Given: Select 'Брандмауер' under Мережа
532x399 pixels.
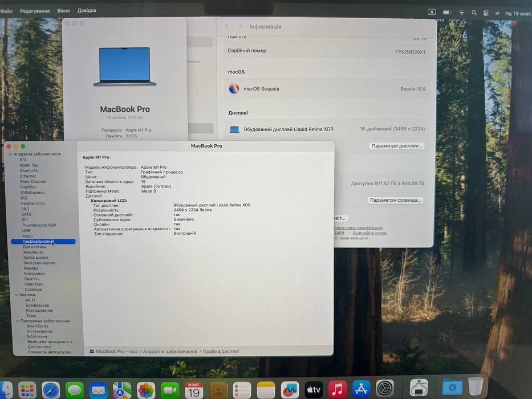Looking at the screenshot, I should (x=37, y=306).
